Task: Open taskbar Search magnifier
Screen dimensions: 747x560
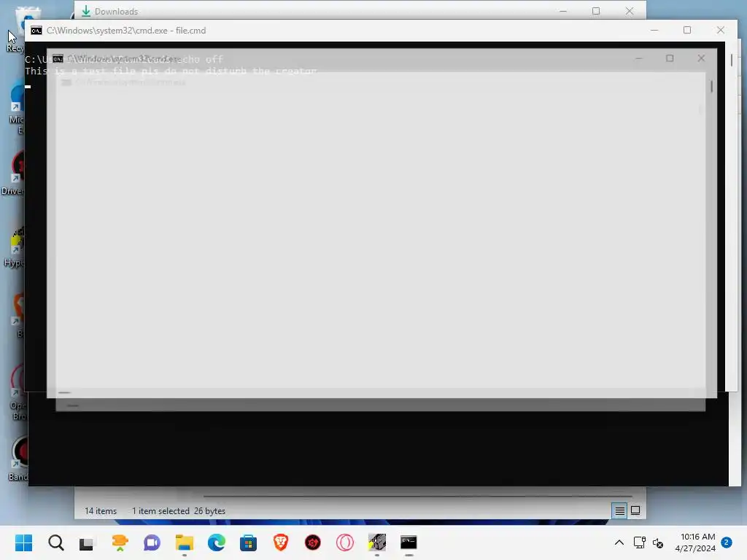Action: coord(55,542)
